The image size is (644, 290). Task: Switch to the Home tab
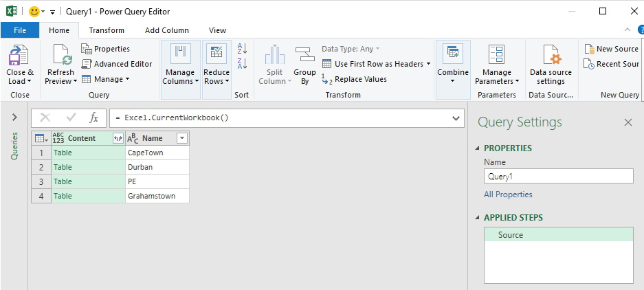pyautogui.click(x=59, y=30)
